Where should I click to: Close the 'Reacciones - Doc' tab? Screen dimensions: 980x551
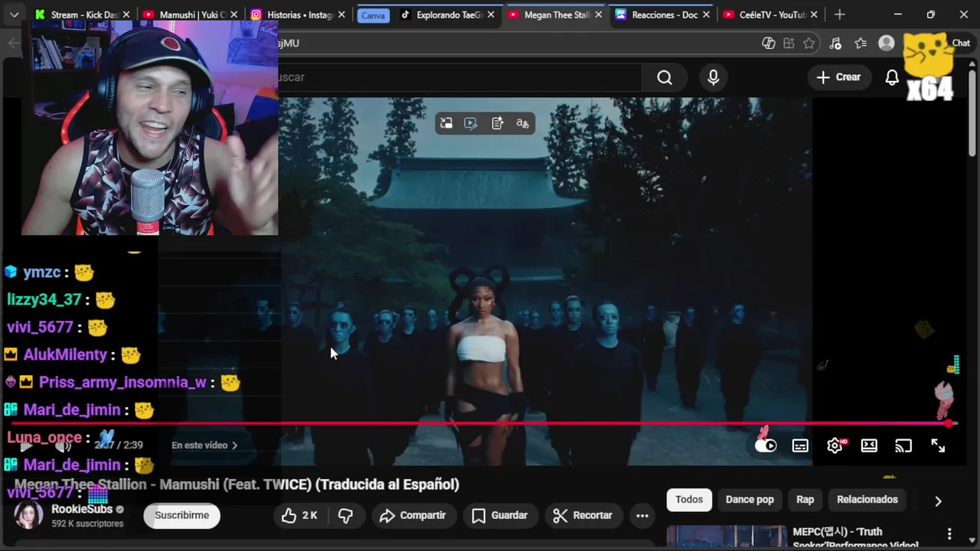coord(706,15)
